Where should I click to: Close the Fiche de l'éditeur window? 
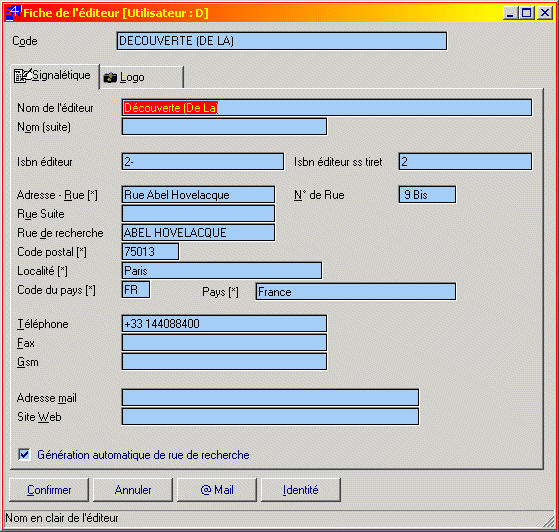pyautogui.click(x=544, y=13)
